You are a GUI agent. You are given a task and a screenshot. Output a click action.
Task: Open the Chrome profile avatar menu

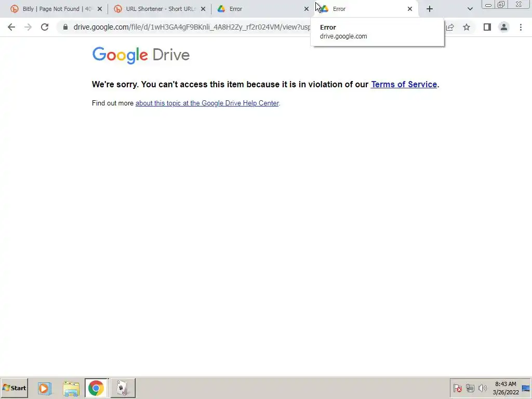tap(504, 27)
